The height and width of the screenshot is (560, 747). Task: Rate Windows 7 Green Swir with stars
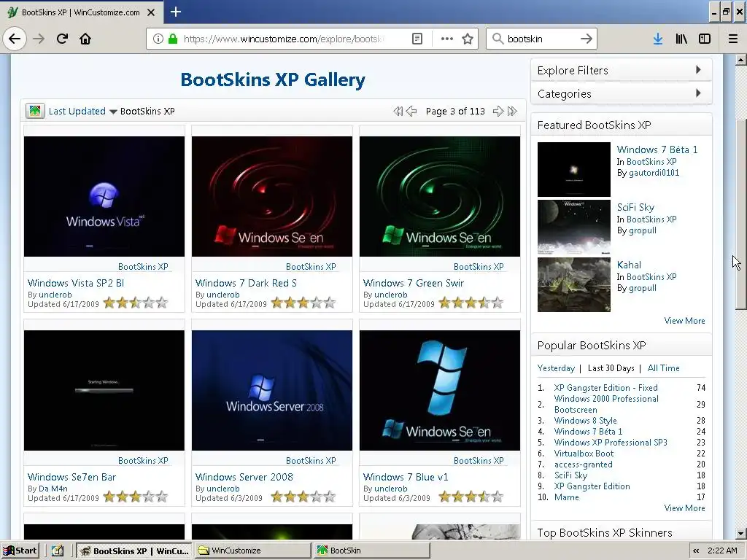(x=471, y=303)
